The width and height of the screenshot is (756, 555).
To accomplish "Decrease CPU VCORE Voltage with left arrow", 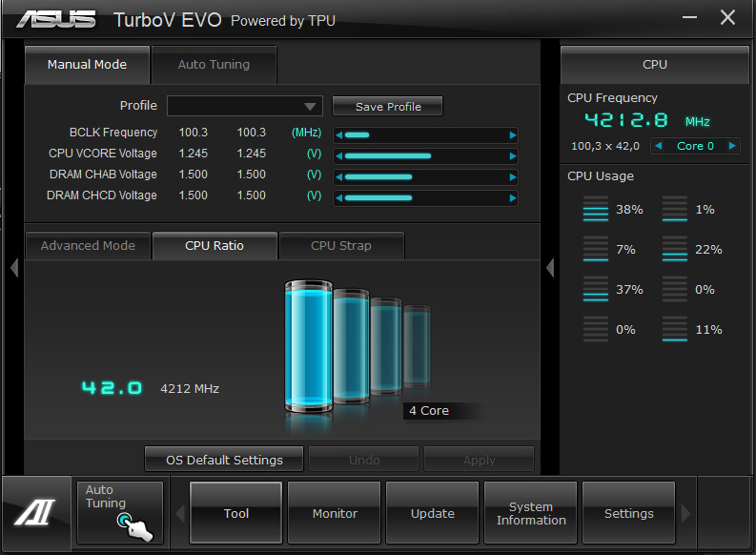I will 339,156.
